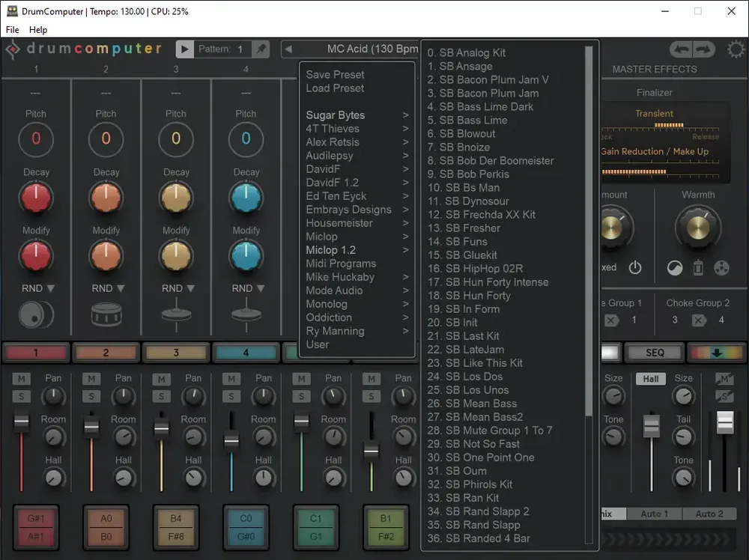Expand the Ry Manning preset submenu

[x=357, y=331]
